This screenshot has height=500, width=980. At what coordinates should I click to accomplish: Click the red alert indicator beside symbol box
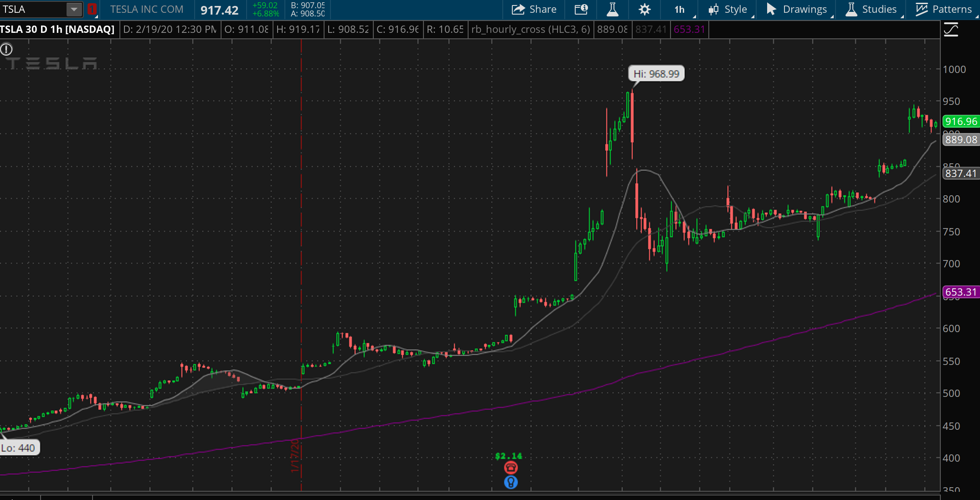tap(92, 9)
